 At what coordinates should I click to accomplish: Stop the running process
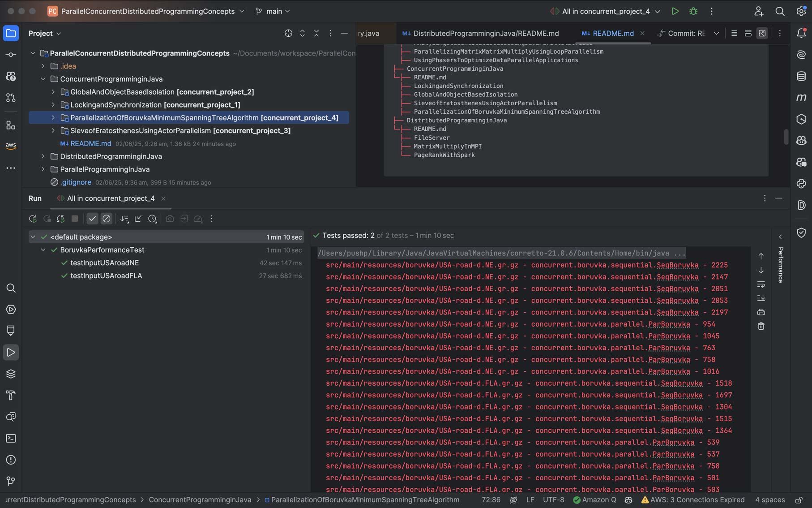click(75, 219)
